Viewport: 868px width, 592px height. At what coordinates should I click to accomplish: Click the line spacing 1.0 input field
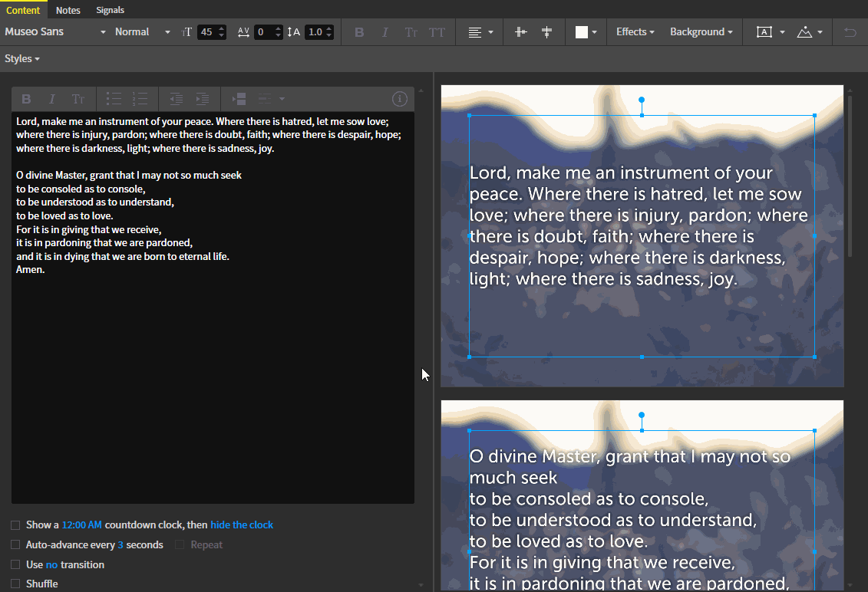click(315, 32)
